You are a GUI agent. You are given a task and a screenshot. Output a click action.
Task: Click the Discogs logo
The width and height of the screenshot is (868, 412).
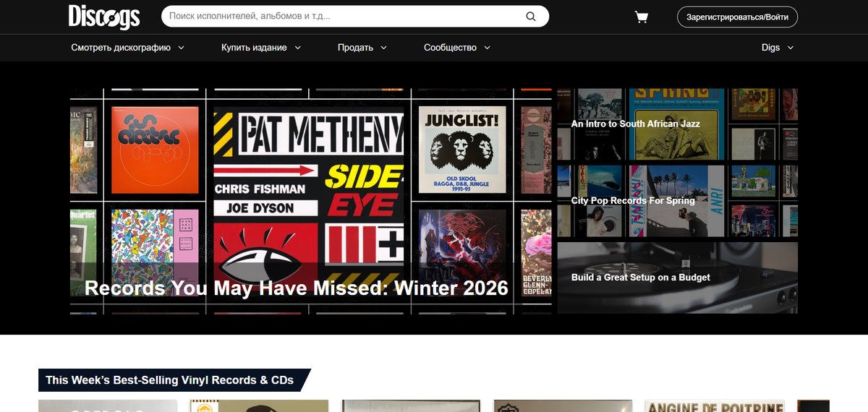[104, 17]
